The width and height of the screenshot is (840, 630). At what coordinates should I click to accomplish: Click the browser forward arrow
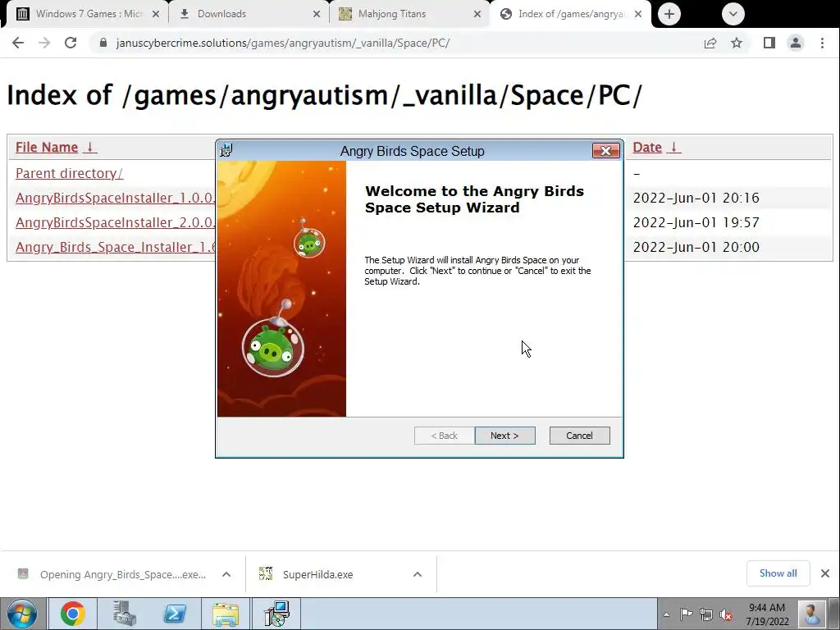[x=44, y=43]
